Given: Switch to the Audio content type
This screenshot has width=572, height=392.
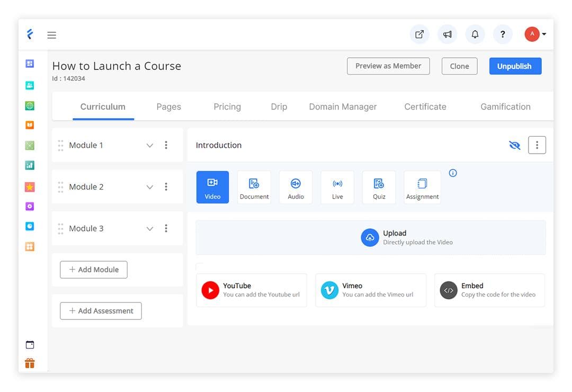Looking at the screenshot, I should tap(296, 186).
